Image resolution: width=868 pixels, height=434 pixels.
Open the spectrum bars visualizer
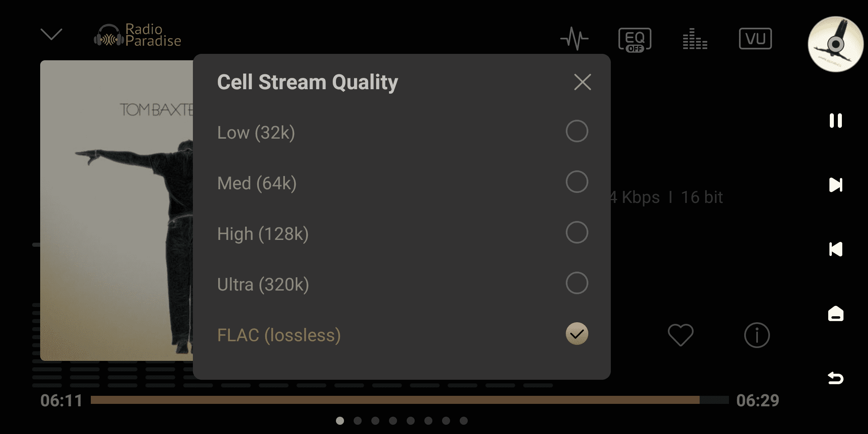click(695, 39)
